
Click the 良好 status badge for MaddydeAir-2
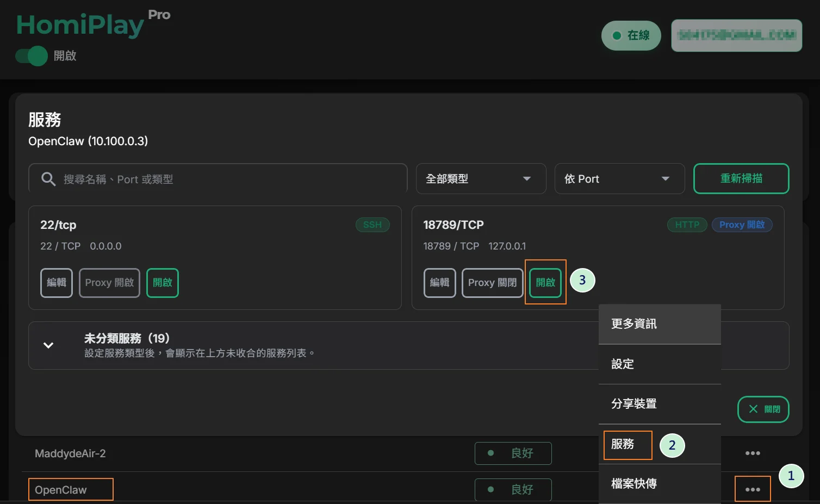point(513,453)
